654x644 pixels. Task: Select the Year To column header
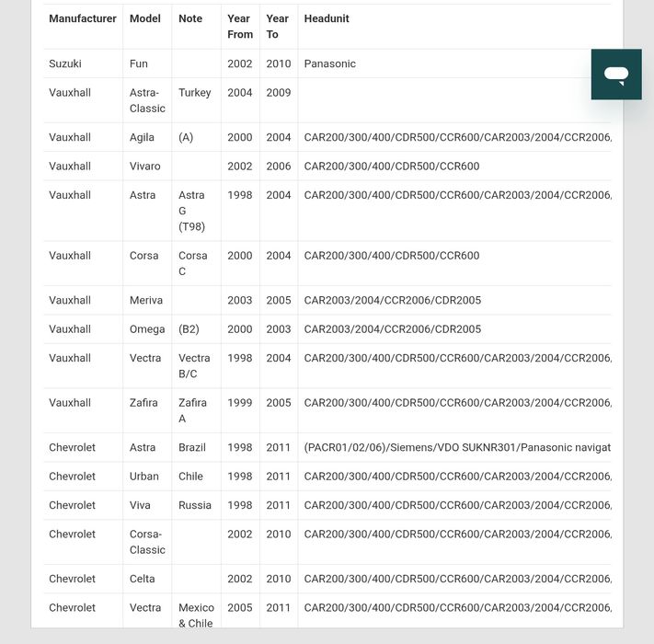[278, 27]
